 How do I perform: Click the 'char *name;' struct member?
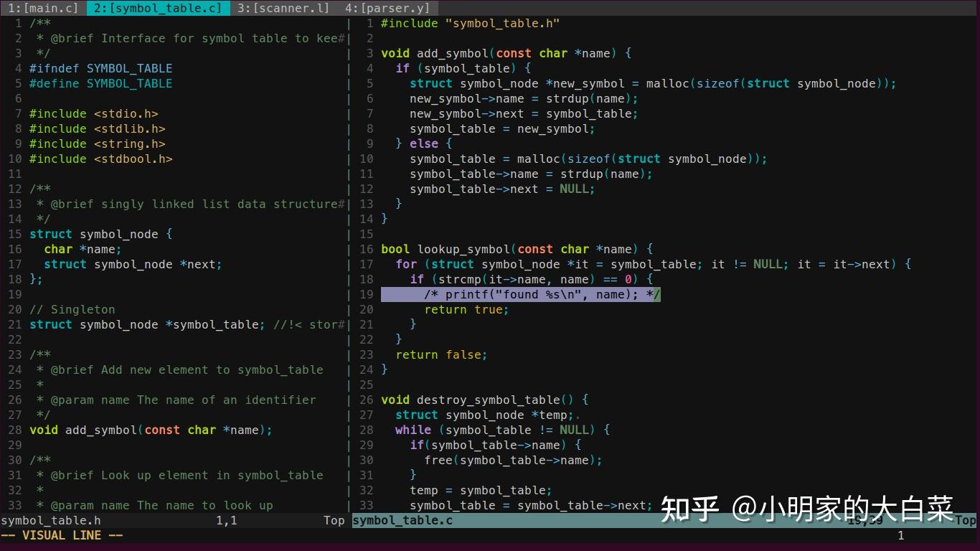pyautogui.click(x=83, y=249)
